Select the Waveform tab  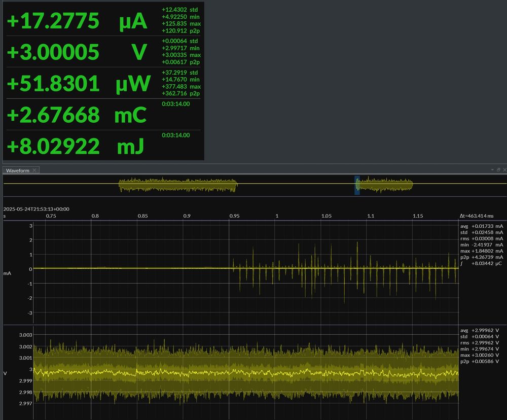click(17, 170)
